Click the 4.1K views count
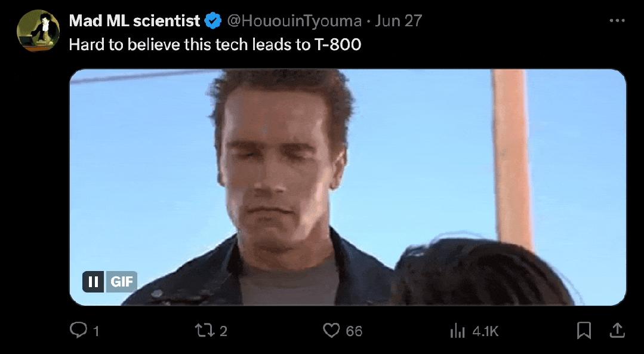The height and width of the screenshot is (354, 644). point(485,331)
